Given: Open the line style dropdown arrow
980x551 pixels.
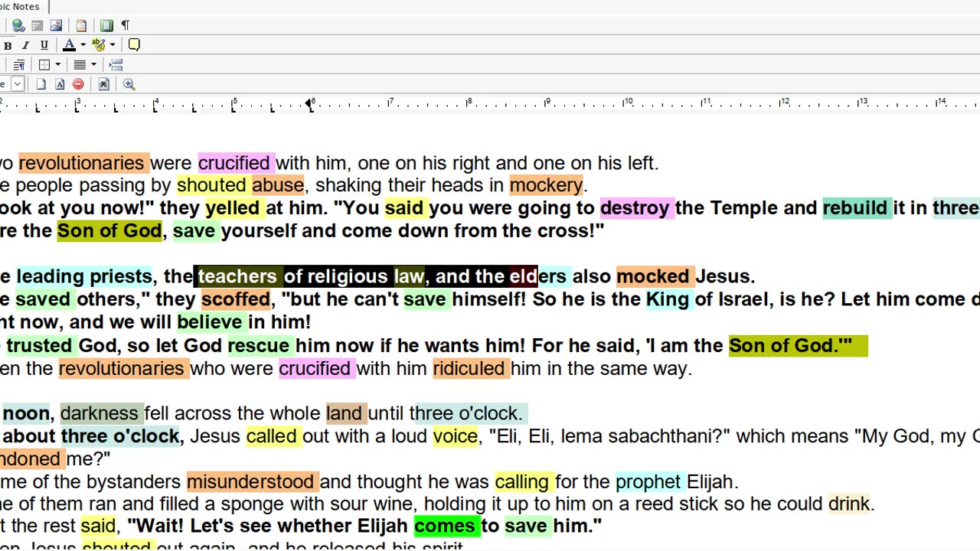Looking at the screenshot, I should (x=93, y=65).
